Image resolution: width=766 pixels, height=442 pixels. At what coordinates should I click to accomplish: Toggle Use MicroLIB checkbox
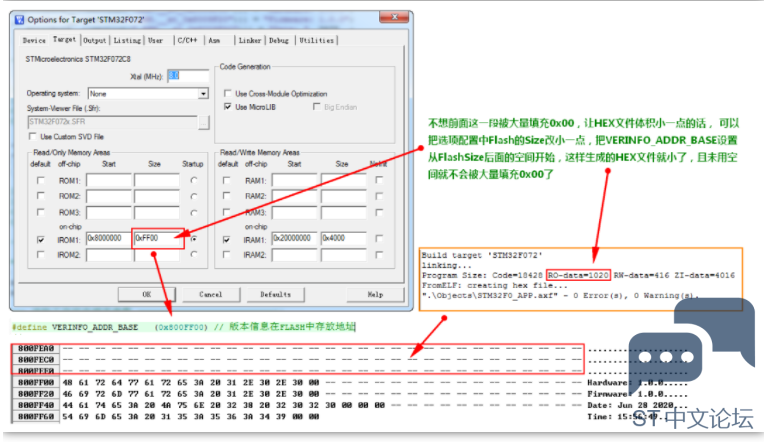(x=227, y=106)
